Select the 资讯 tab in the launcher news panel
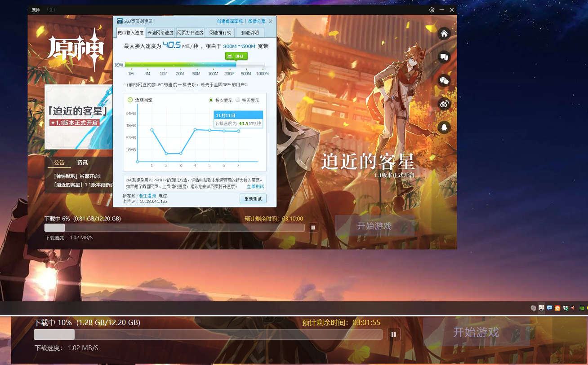Image resolution: width=588 pixels, height=365 pixels. pyautogui.click(x=82, y=163)
